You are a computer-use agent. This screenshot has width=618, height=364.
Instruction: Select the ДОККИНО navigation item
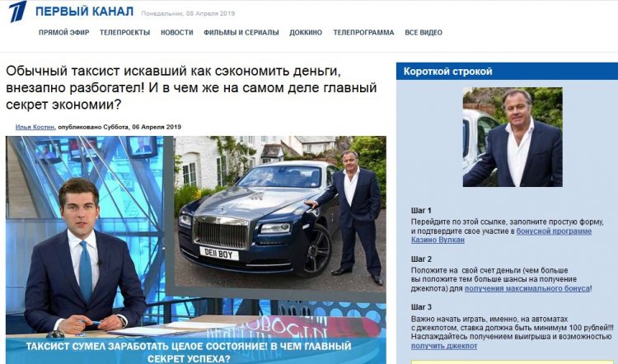click(x=306, y=32)
